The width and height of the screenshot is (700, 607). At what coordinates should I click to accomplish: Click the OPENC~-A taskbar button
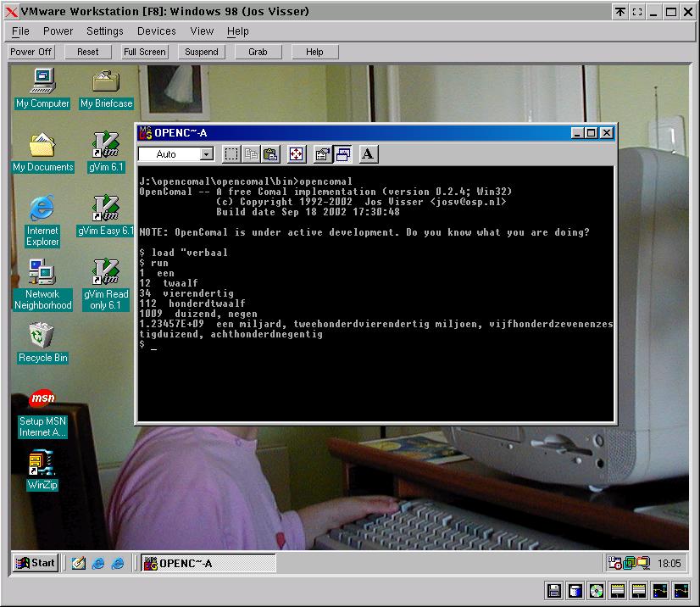[x=208, y=564]
